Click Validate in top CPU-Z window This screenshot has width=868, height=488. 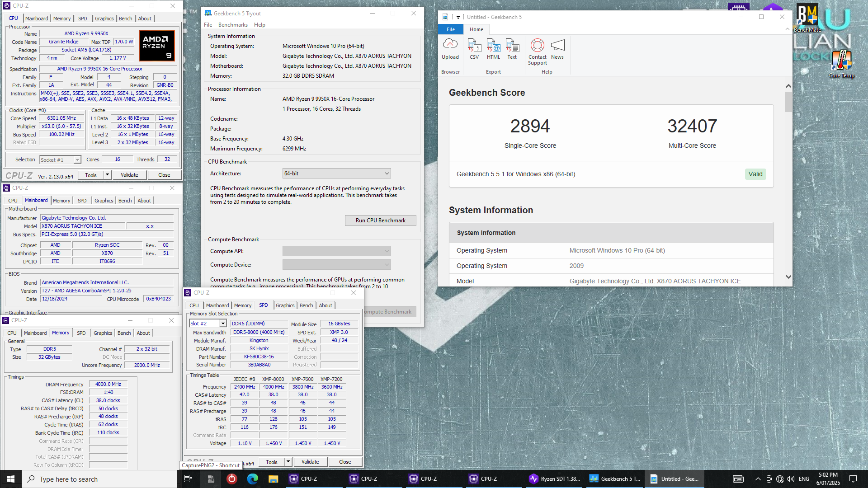(x=129, y=175)
